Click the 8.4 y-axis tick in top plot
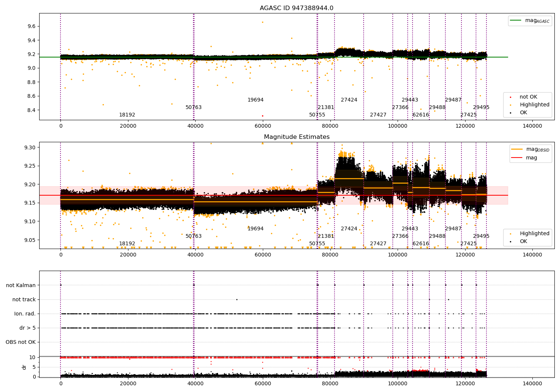The width and height of the screenshot is (560, 392). pyautogui.click(x=31, y=110)
